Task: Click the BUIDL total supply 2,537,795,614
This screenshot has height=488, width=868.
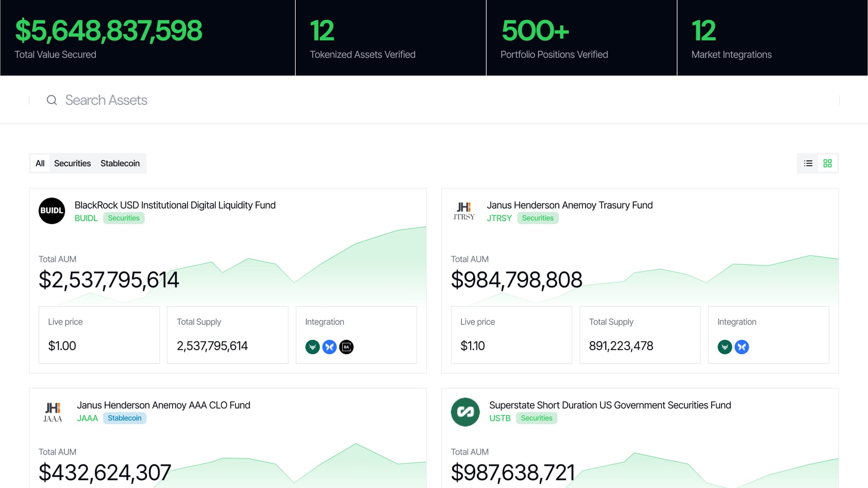Action: (x=212, y=346)
